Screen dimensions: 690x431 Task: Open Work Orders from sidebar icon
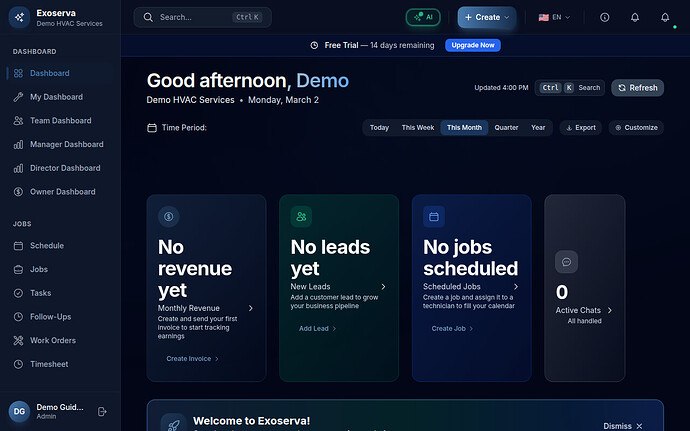18,341
